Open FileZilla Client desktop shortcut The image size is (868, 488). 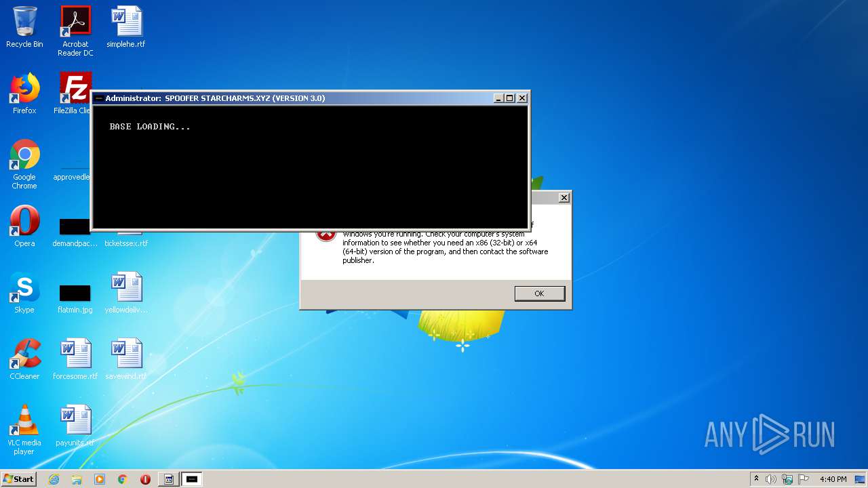(73, 94)
